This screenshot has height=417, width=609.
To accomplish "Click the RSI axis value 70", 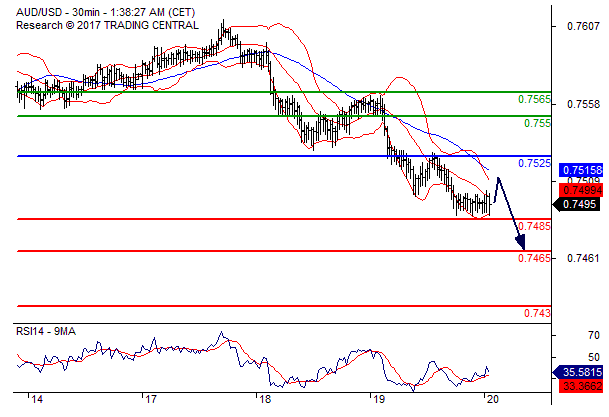I will 594,335.
